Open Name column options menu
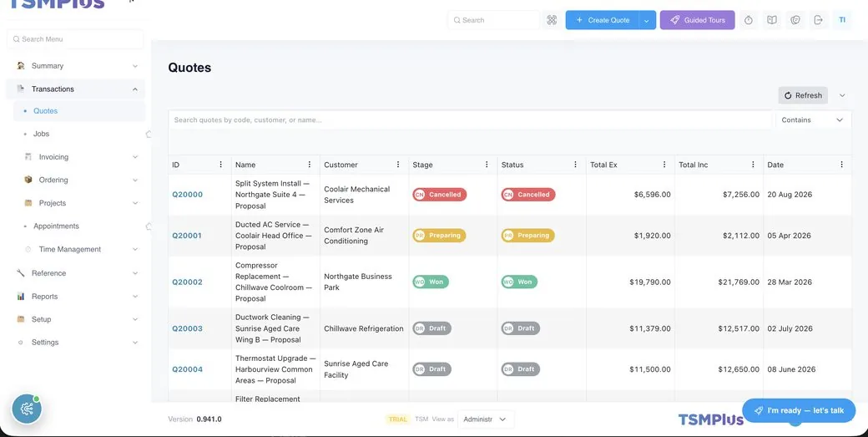Screen dimensions: 868x437 310,165
